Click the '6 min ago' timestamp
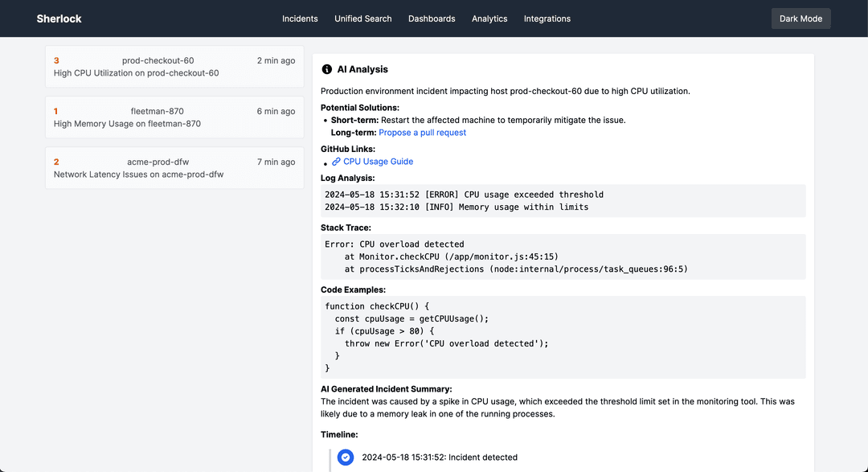Image resolution: width=868 pixels, height=472 pixels. point(276,111)
